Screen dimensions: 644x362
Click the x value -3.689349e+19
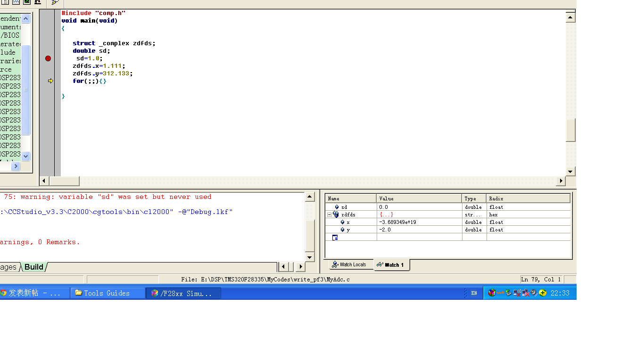pyautogui.click(x=419, y=222)
